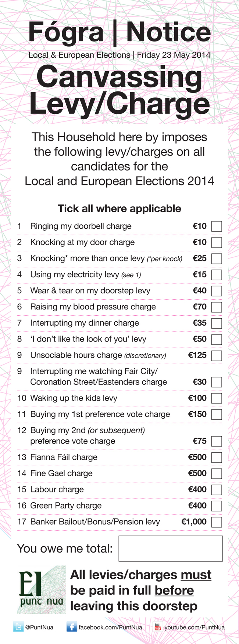
Task: Check the Unsociable hours charge box
Action: pos(217,356)
